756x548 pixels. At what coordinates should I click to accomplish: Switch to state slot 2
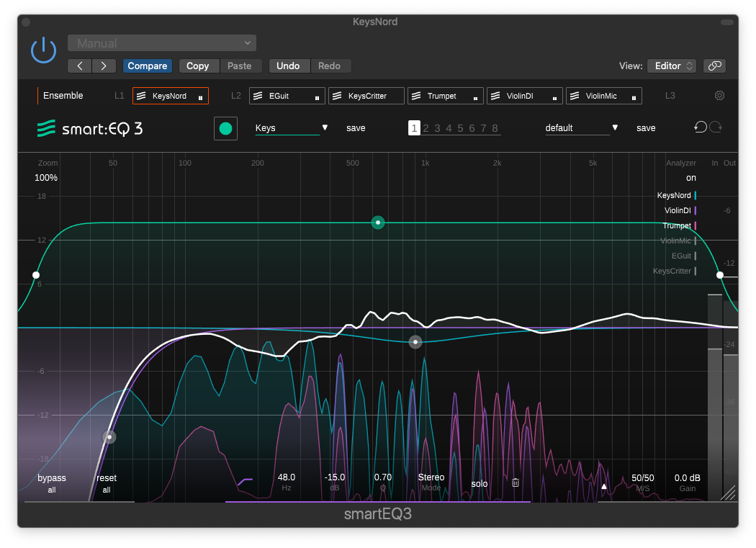click(x=426, y=128)
